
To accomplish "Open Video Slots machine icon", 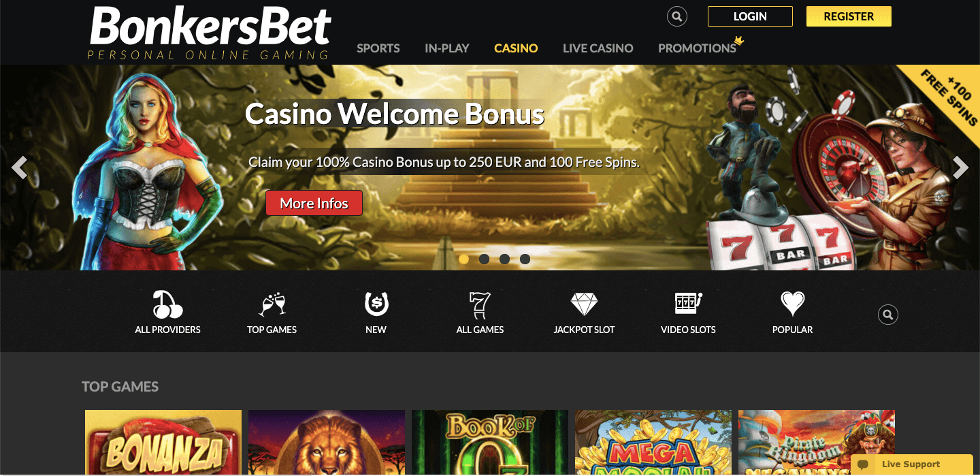I will (x=688, y=304).
